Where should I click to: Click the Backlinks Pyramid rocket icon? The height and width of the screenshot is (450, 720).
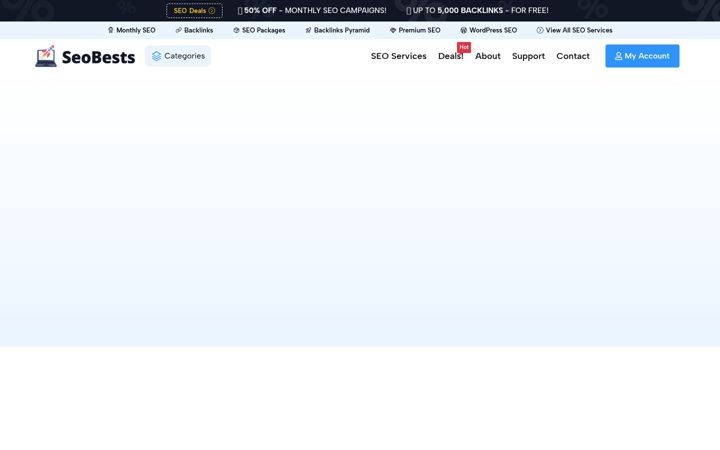tap(309, 30)
